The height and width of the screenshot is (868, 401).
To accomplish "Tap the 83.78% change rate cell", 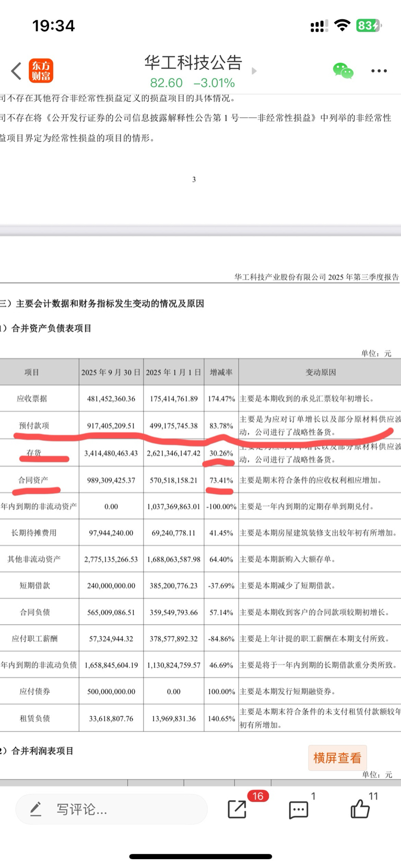I will pyautogui.click(x=221, y=426).
